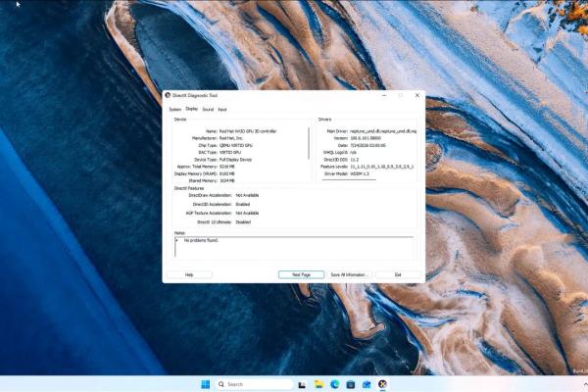Open the Windows Start menu
588x392 pixels.
206,384
